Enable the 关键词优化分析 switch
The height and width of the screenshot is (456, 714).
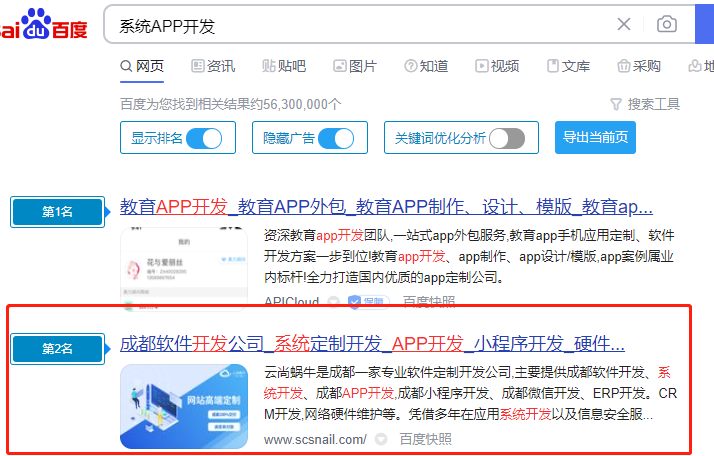[x=507, y=138]
